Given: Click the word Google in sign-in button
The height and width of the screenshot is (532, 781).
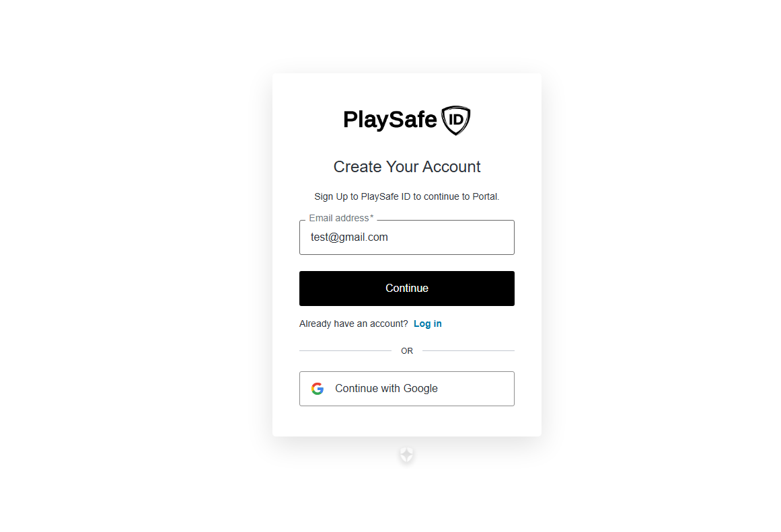Looking at the screenshot, I should pos(420,389).
